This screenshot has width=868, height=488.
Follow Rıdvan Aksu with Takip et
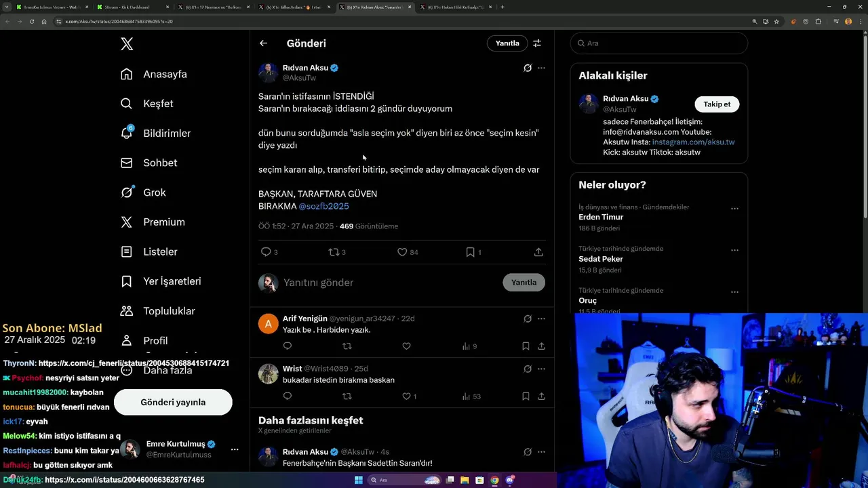[717, 104]
